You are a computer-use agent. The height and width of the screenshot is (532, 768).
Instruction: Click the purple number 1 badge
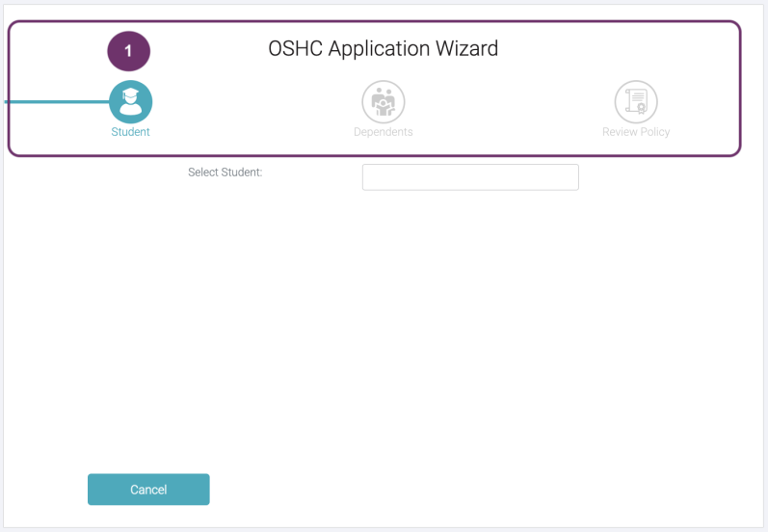pyautogui.click(x=128, y=50)
